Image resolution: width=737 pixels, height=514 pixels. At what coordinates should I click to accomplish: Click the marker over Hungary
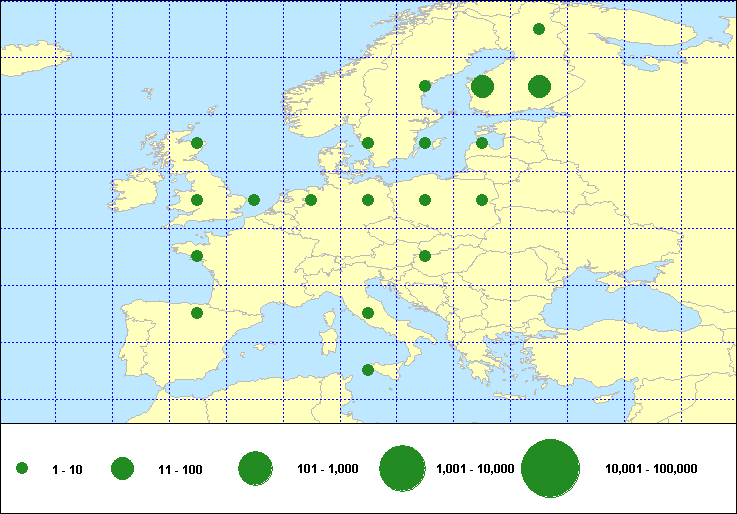pyautogui.click(x=425, y=256)
